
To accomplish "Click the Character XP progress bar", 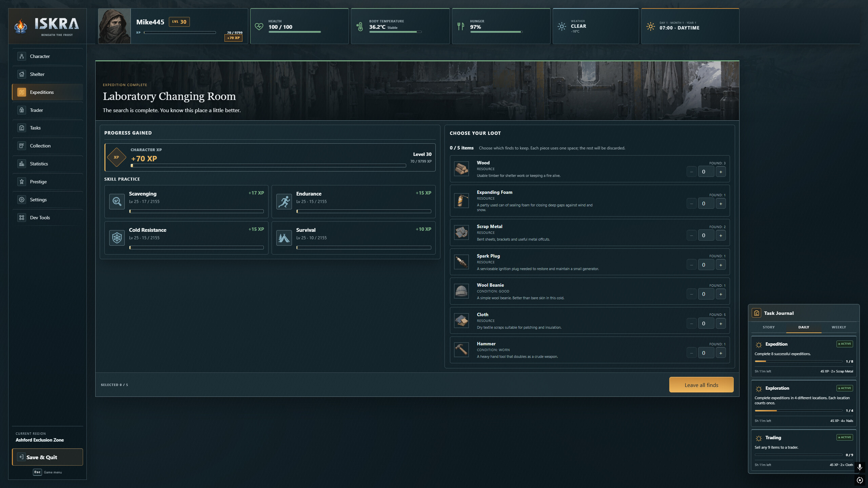I will coord(268,166).
